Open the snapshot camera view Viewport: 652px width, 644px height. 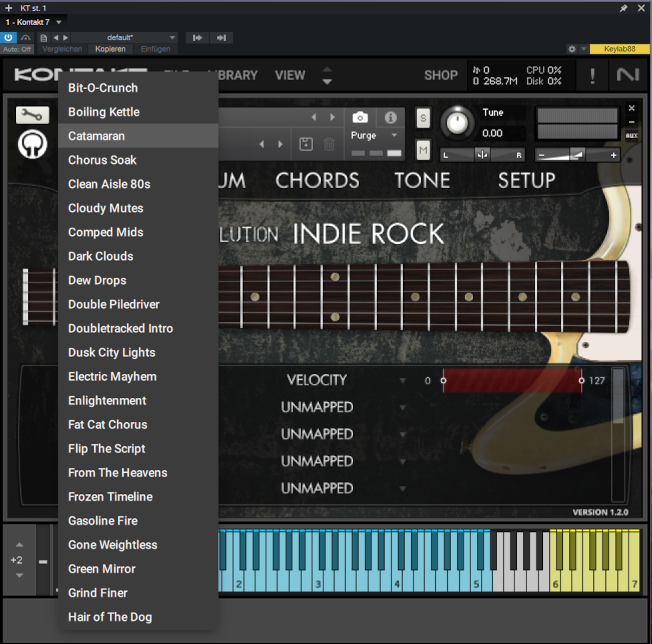tap(360, 117)
